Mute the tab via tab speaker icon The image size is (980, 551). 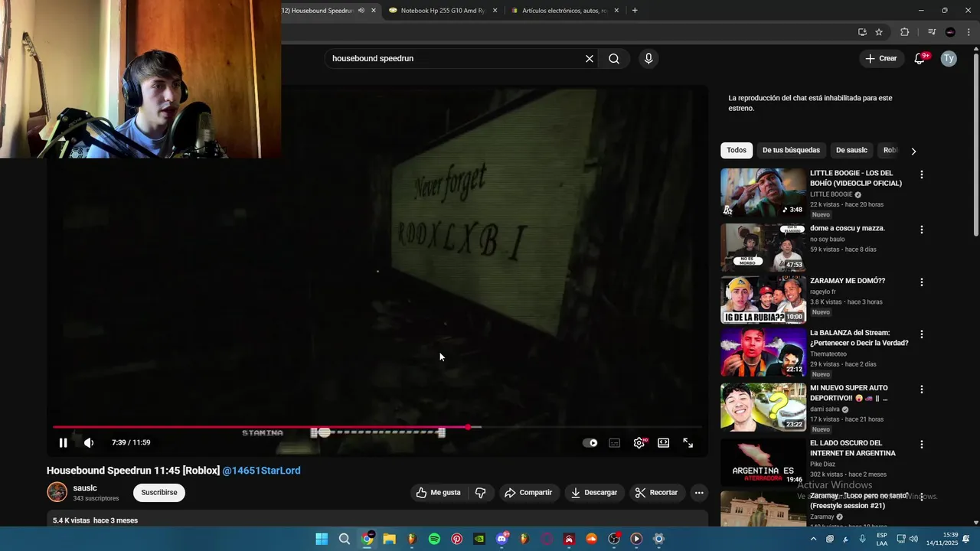pos(361,10)
